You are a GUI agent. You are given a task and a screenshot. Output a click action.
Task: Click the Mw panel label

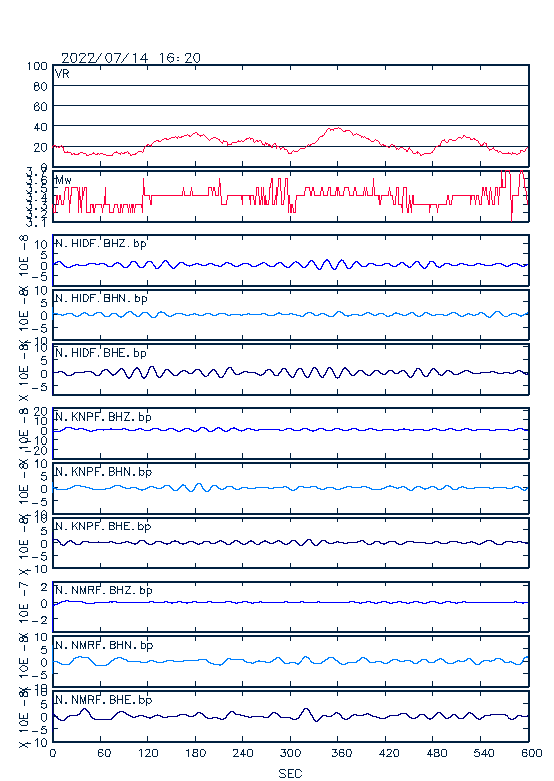tap(63, 180)
